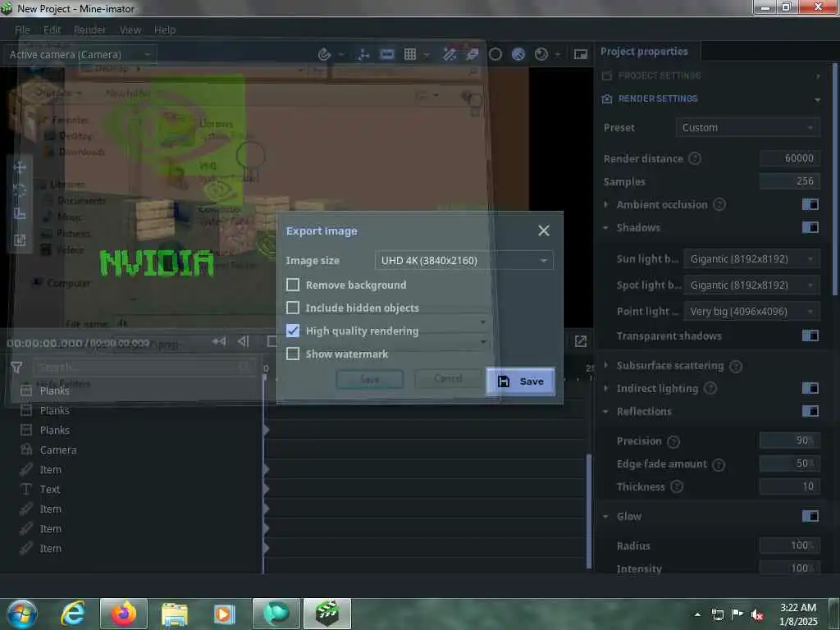
Task: Jump to previous keyframe in the timeline
Action: coord(218,341)
